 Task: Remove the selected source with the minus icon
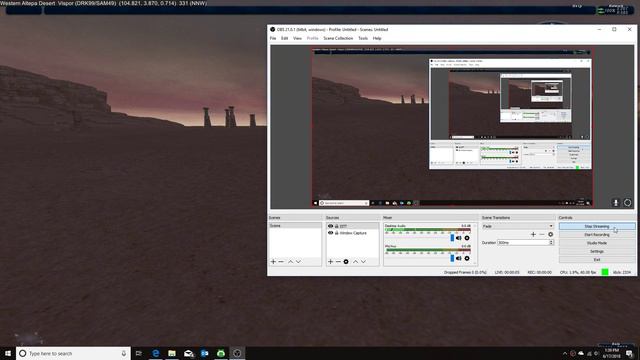pos(338,262)
